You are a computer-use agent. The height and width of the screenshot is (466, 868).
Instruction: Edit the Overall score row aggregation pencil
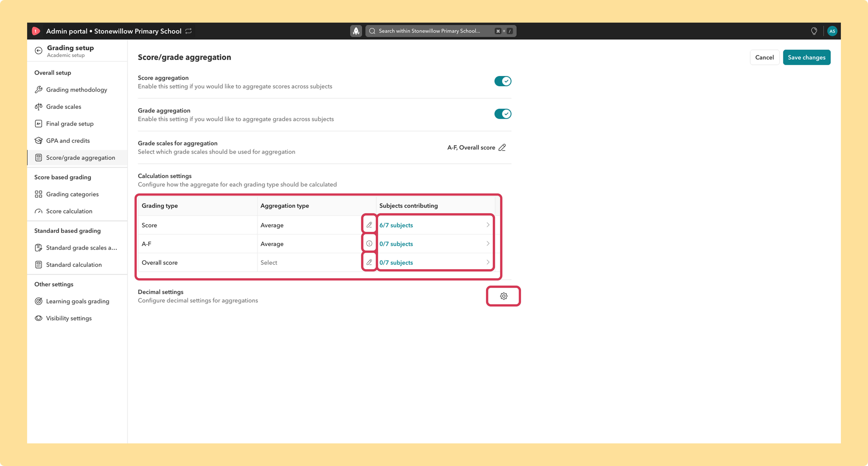click(x=369, y=262)
